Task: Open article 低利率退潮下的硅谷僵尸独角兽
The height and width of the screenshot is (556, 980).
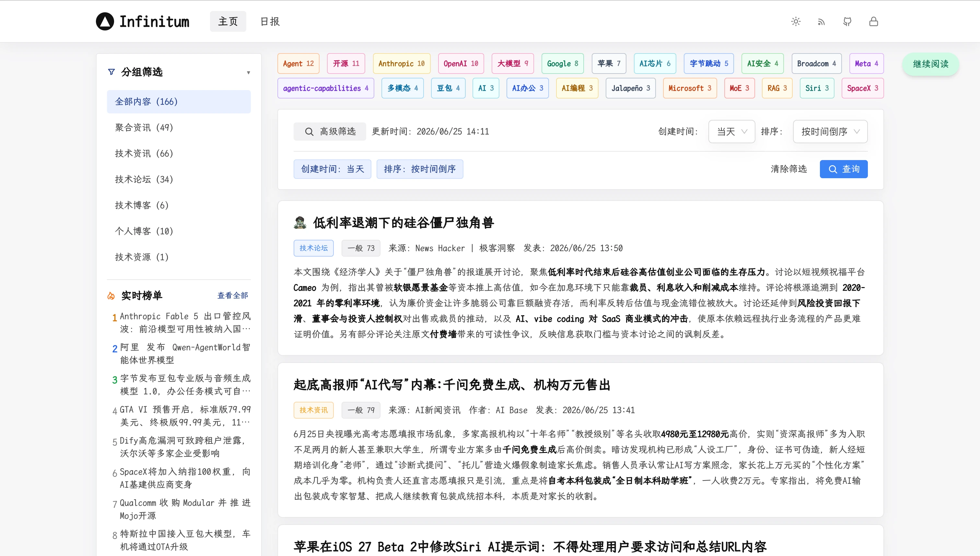Action: [x=403, y=223]
